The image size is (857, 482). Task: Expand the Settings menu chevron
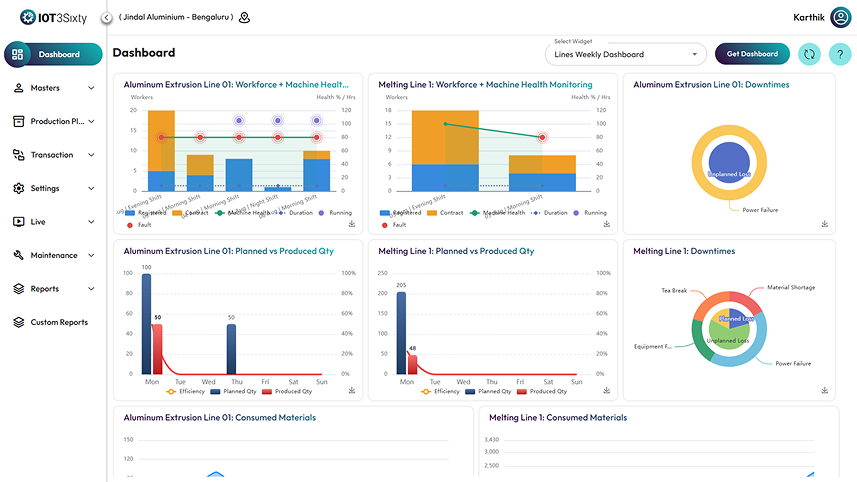(x=91, y=188)
